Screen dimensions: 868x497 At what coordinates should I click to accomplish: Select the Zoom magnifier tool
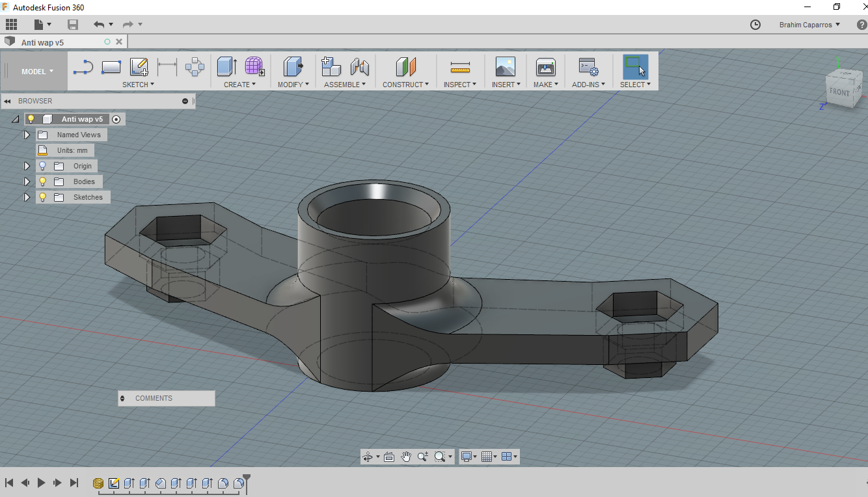tap(422, 457)
